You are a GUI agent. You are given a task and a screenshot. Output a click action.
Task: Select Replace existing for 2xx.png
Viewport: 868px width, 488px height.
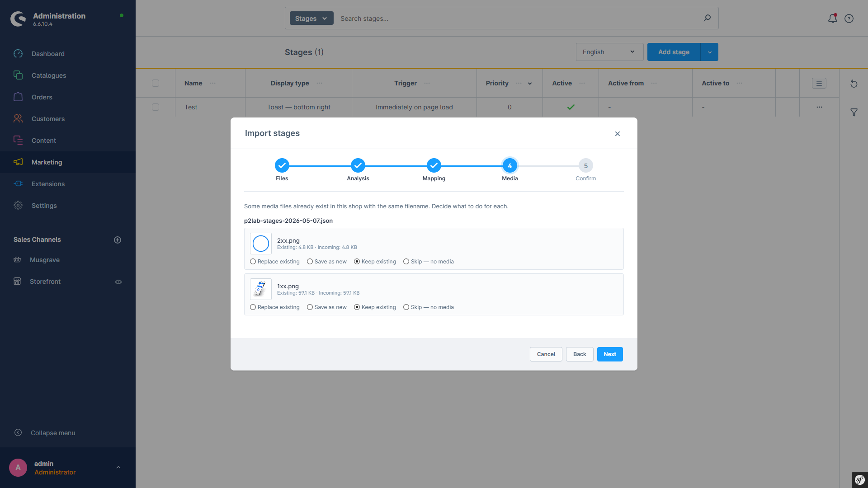tap(275, 262)
